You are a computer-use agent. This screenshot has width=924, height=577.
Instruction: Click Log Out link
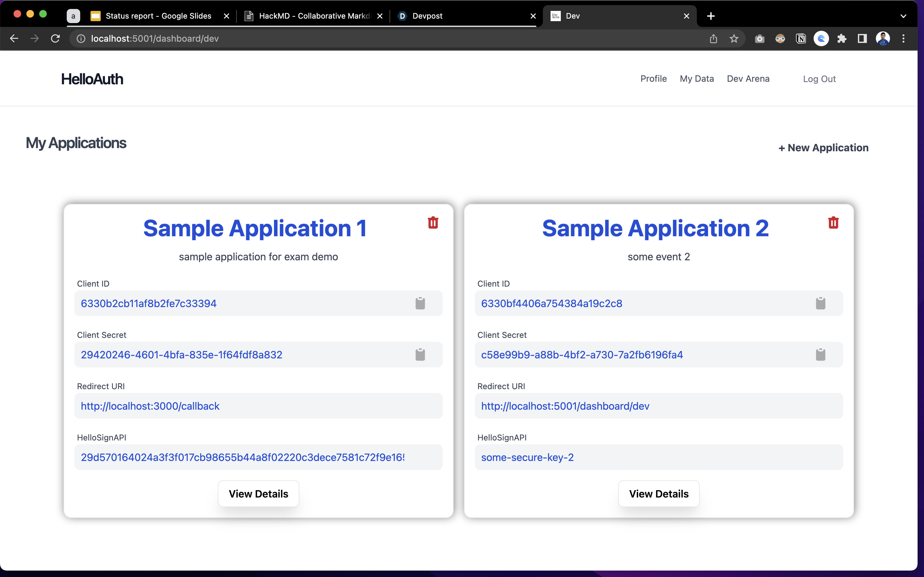tap(819, 79)
